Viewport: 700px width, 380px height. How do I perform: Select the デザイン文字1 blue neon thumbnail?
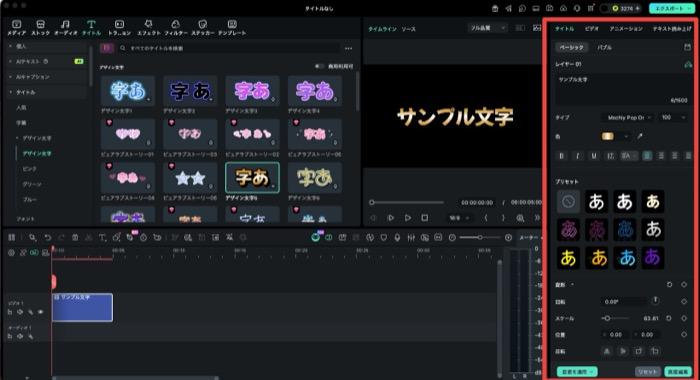(x=128, y=91)
